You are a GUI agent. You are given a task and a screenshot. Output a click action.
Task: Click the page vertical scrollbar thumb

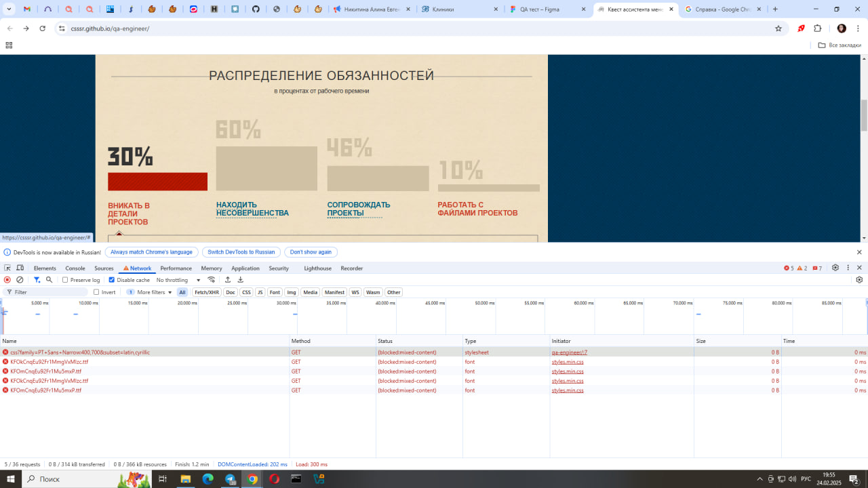864,115
